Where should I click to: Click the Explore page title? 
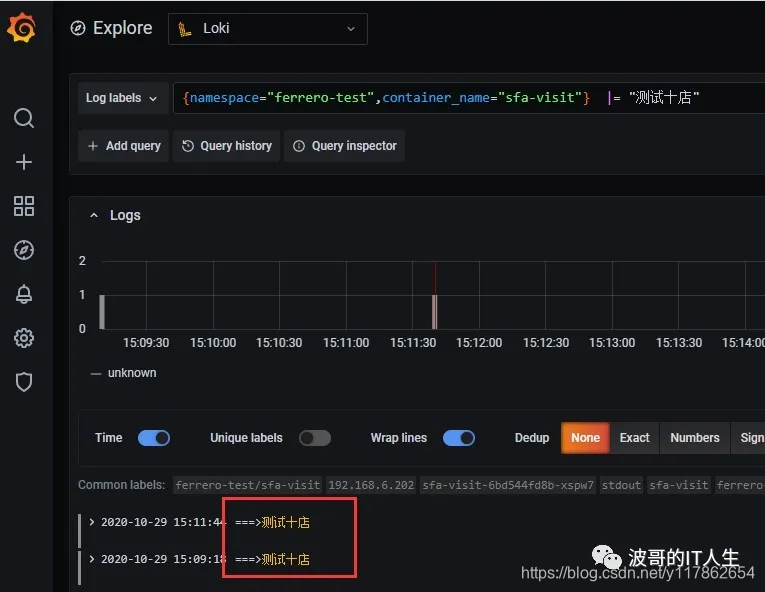pyautogui.click(x=122, y=28)
